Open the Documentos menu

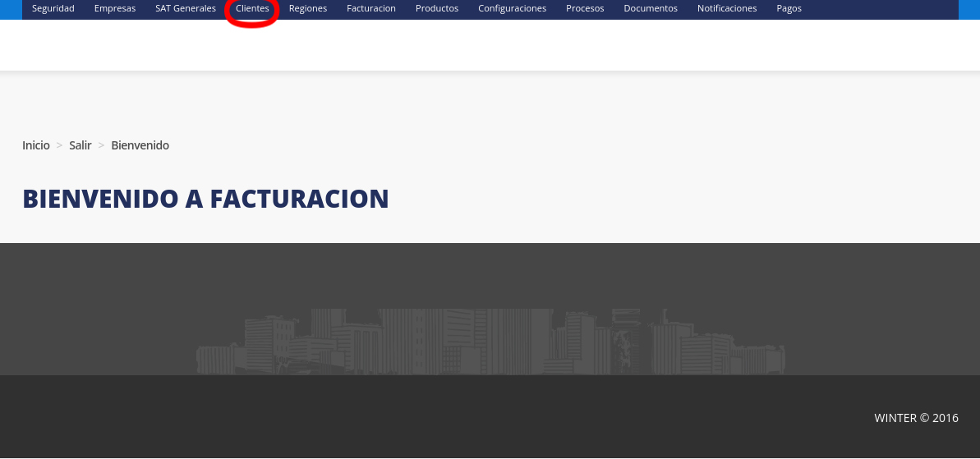pyautogui.click(x=651, y=8)
